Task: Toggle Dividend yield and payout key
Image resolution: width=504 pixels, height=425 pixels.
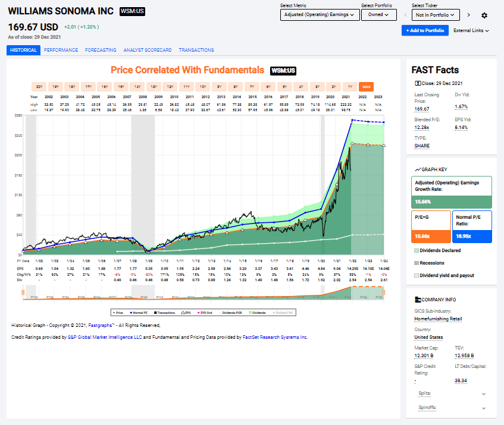Action: (444, 275)
